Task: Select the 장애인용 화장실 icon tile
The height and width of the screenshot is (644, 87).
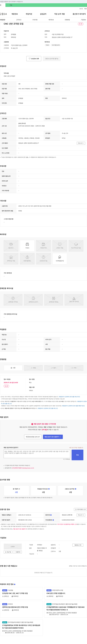Action: pos(54,300)
